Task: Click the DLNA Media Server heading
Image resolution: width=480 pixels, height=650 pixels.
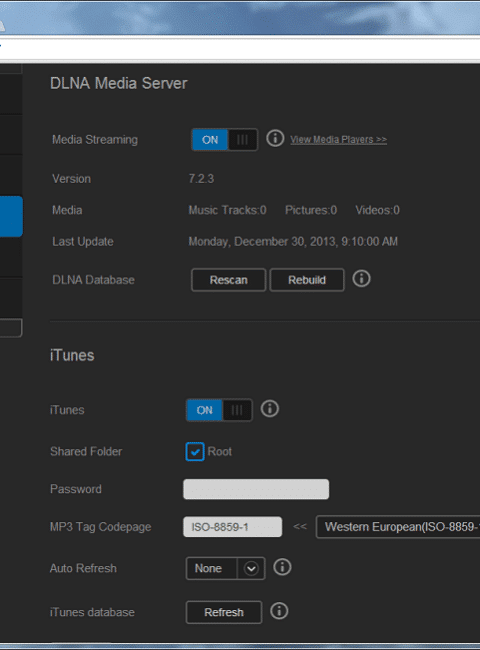Action: point(119,83)
